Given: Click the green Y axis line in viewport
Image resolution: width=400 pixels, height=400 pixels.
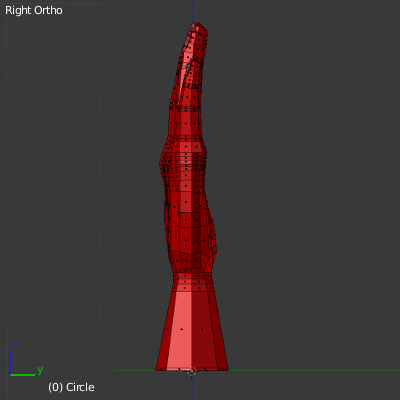Looking at the screenshot, I should click(x=300, y=370).
